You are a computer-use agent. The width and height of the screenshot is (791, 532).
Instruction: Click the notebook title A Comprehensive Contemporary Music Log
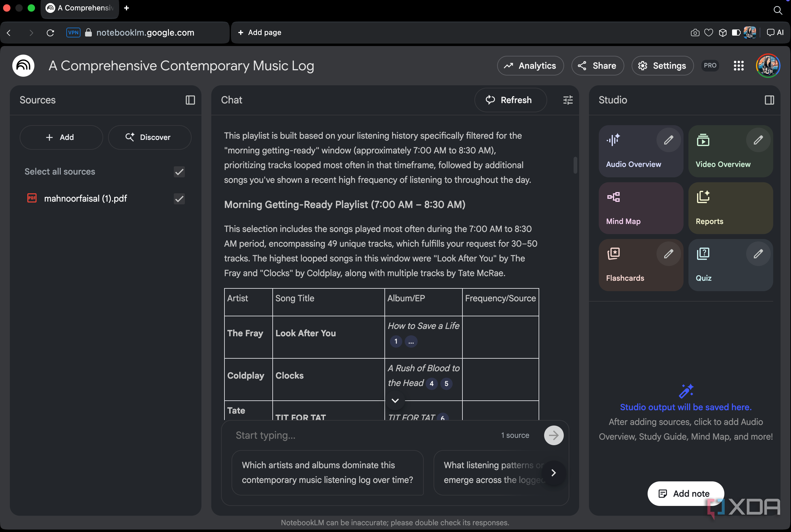181,65
